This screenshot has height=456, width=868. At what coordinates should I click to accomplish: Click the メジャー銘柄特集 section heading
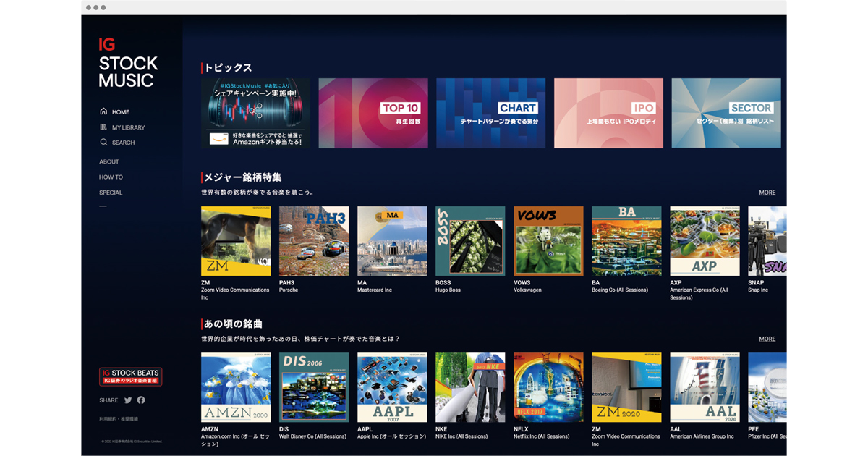click(242, 177)
